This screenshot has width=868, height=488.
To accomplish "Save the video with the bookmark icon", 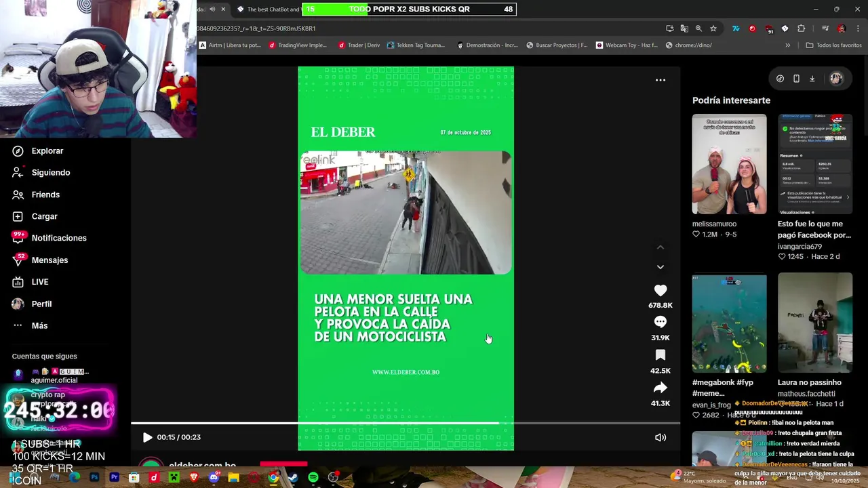I will (x=660, y=355).
